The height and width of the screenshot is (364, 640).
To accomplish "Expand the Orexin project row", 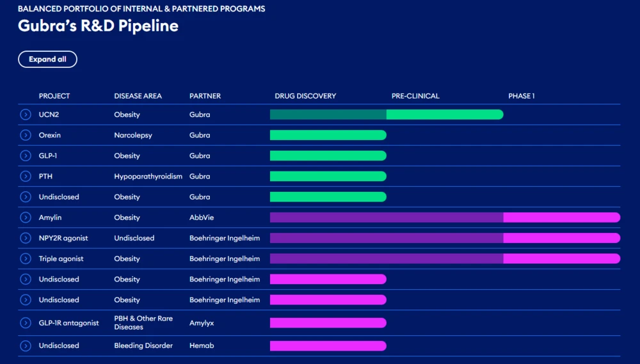I will pos(26,135).
